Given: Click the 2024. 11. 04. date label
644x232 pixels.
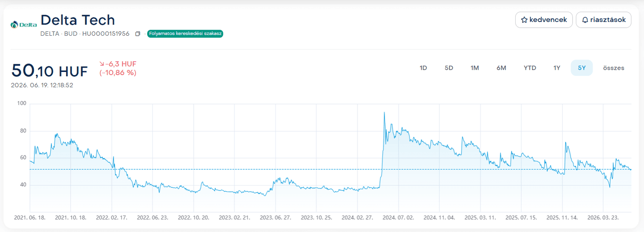Looking at the screenshot, I should click(x=439, y=218).
